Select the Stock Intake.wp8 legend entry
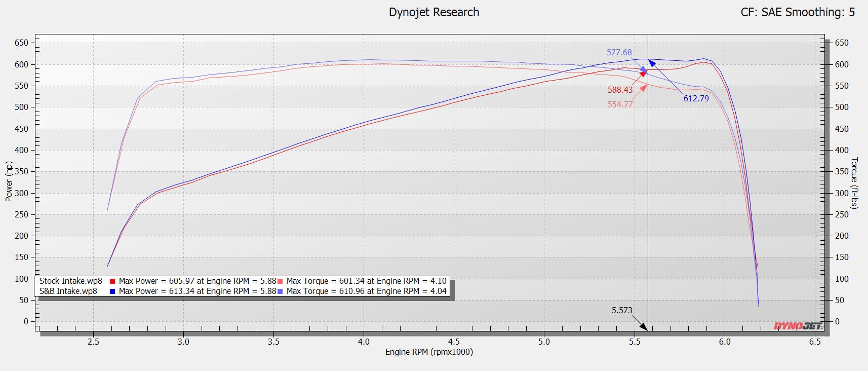Viewport: 868px width, 371px height. [x=71, y=281]
